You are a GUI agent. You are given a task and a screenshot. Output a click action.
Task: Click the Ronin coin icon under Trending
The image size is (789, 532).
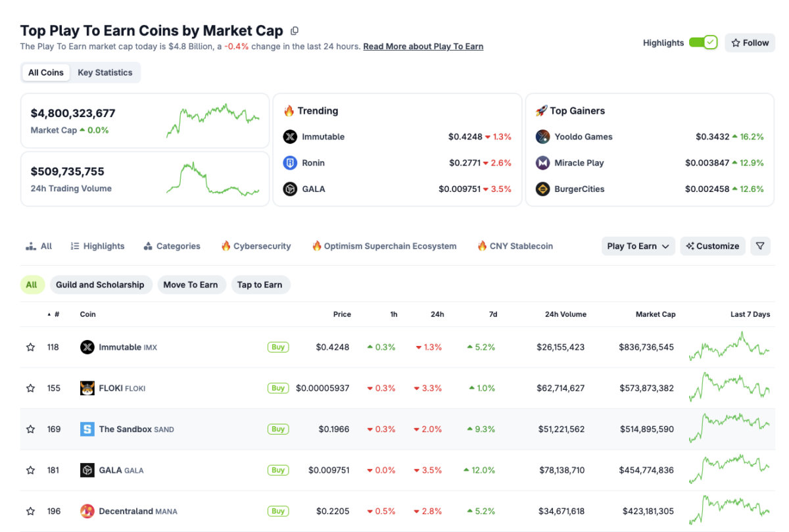[290, 162]
